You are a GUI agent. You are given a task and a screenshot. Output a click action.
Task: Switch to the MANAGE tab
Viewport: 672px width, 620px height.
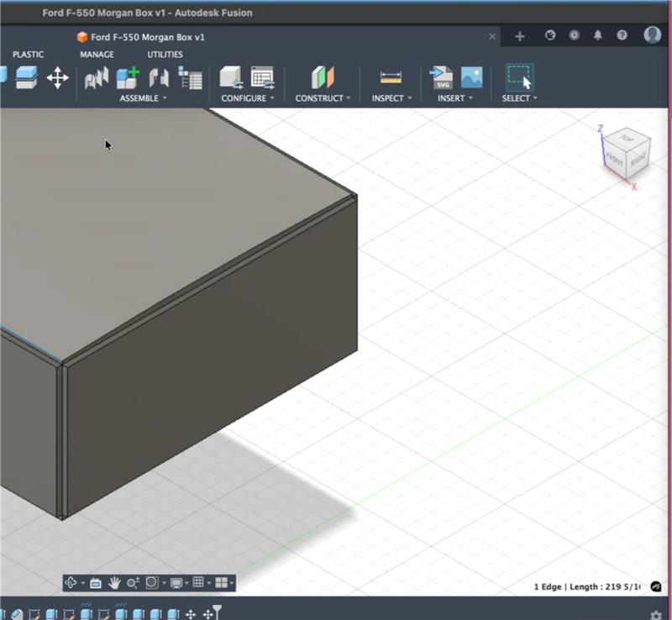point(97,55)
